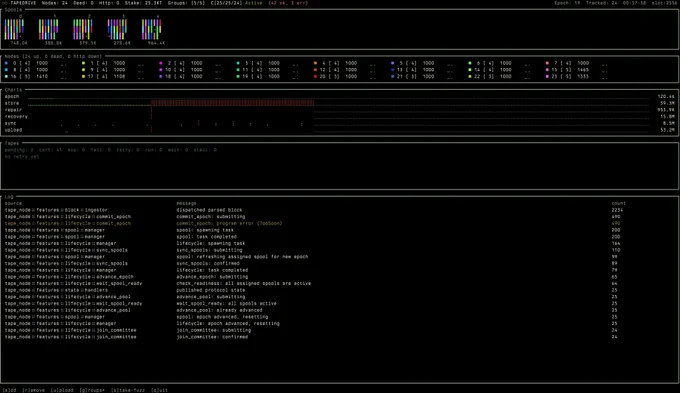Click node 17 status dot
Viewport: 680px width, 393px height.
84,77
